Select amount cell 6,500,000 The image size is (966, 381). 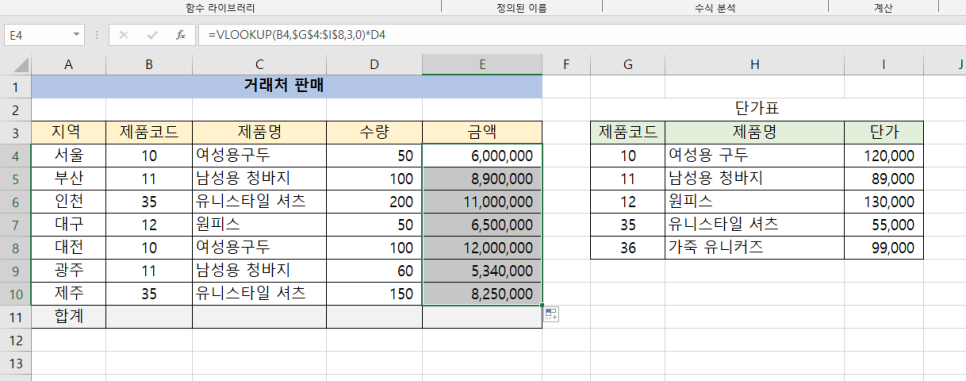click(x=482, y=224)
